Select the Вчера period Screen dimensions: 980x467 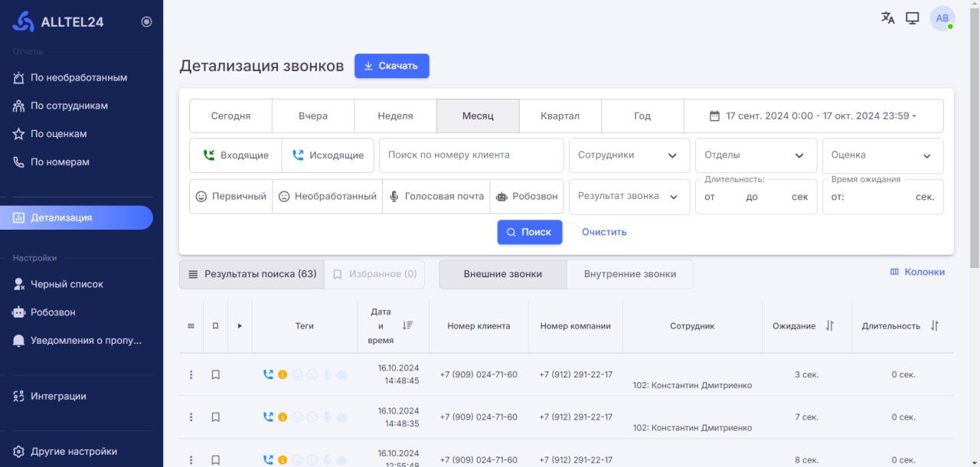[x=313, y=116]
